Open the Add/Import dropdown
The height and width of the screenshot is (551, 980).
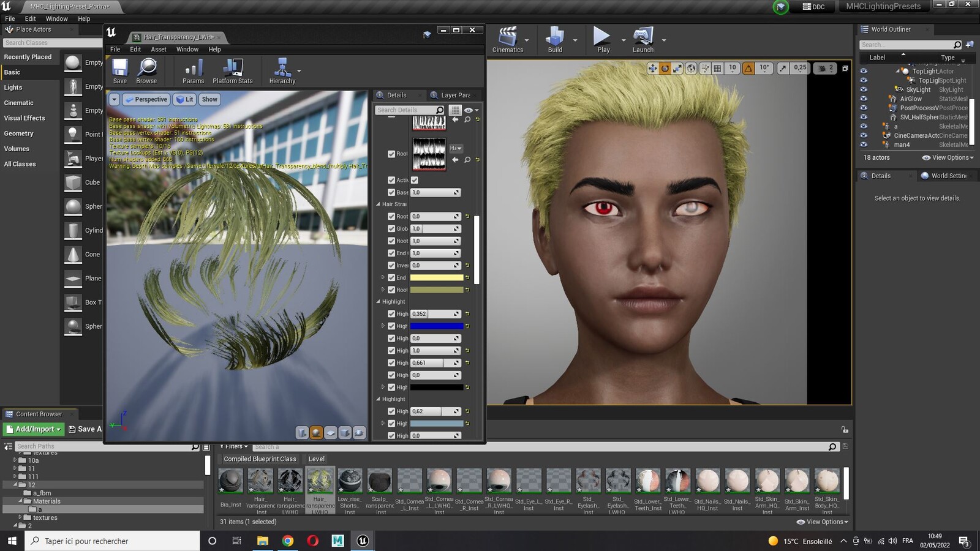34,429
